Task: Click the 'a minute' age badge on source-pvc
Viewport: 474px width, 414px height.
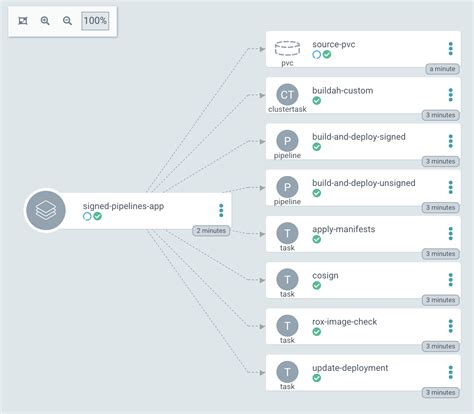Action: (442, 69)
